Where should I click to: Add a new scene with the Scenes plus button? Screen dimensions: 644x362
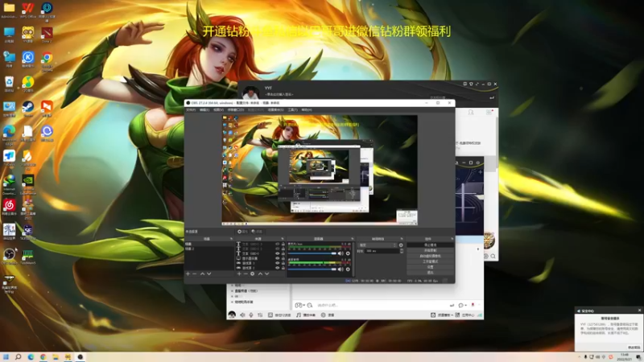pyautogui.click(x=188, y=274)
